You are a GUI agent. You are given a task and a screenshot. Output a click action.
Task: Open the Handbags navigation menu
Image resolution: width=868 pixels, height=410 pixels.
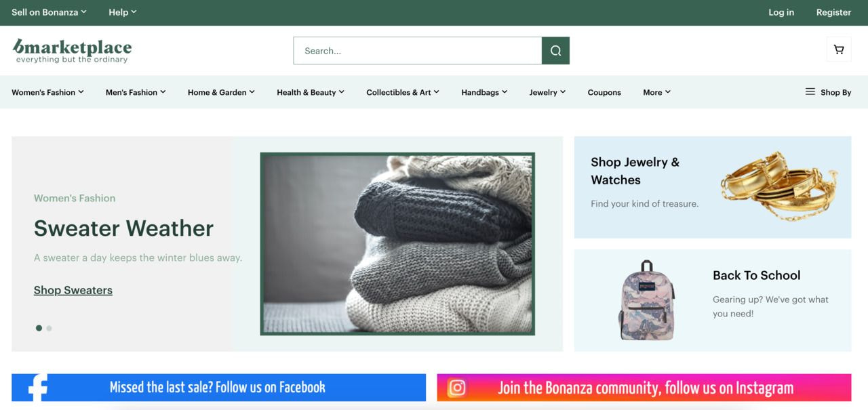tap(484, 91)
